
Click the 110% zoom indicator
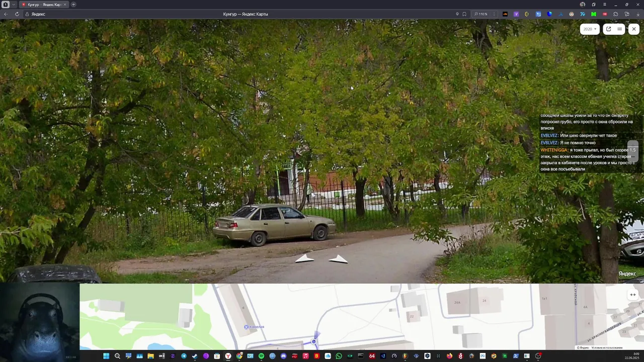click(x=481, y=14)
